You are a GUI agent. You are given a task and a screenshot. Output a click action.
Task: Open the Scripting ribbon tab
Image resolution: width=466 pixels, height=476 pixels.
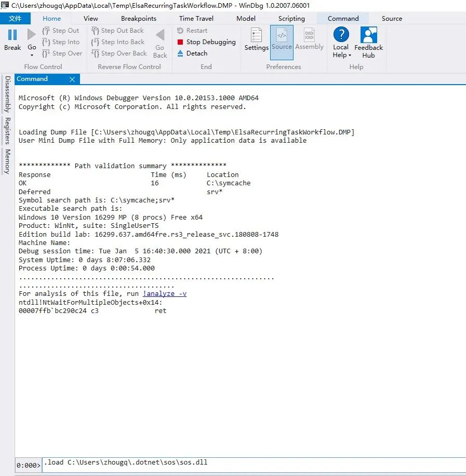click(291, 19)
